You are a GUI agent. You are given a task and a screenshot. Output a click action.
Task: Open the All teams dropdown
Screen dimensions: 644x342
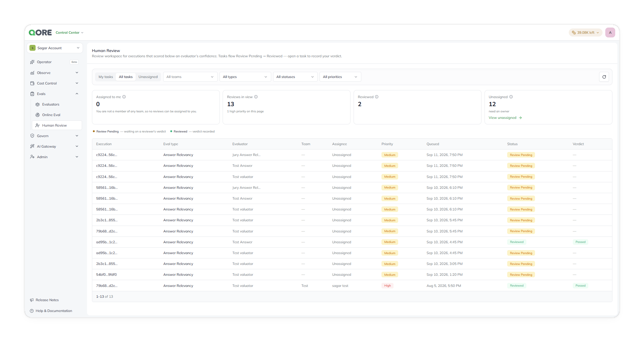(190, 77)
